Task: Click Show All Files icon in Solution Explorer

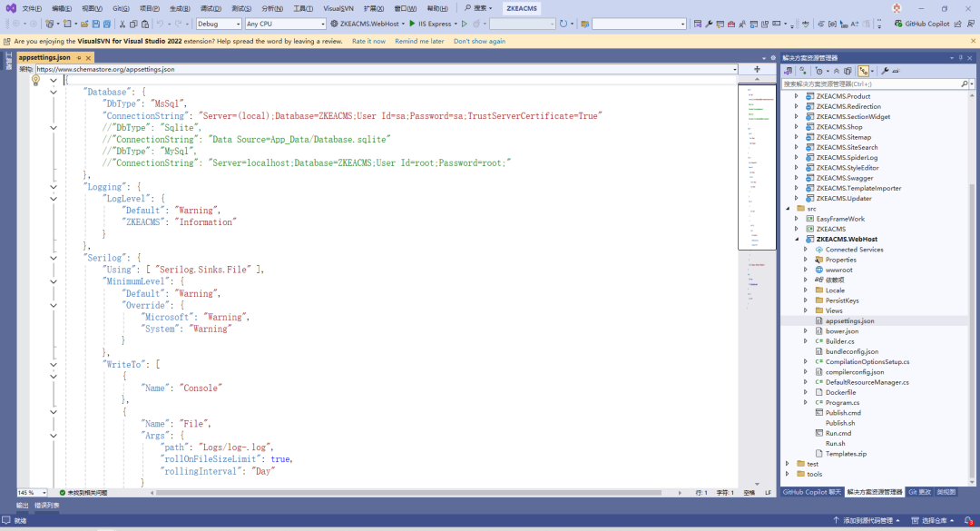Action: [x=848, y=72]
